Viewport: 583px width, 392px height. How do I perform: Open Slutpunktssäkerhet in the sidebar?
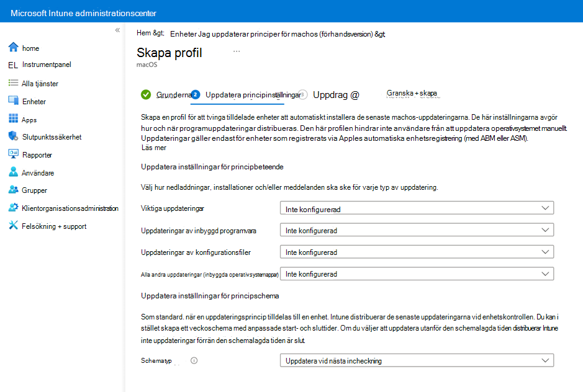click(x=52, y=137)
